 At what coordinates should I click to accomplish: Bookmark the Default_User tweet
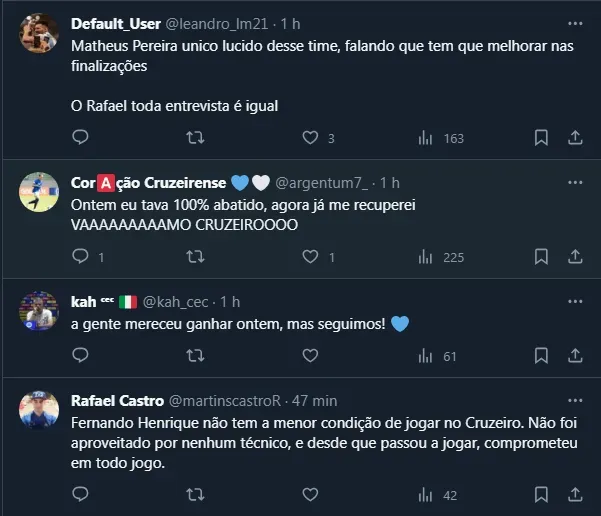pos(541,138)
